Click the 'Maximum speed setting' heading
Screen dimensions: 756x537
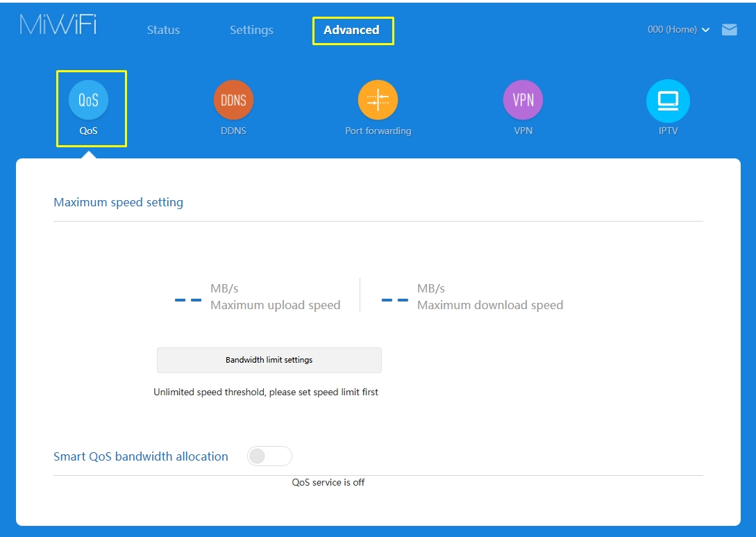tap(118, 203)
